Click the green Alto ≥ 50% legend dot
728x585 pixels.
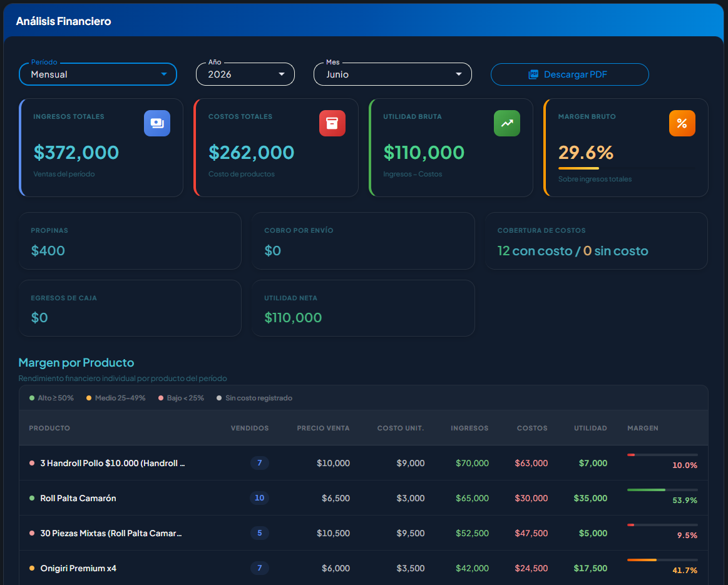pyautogui.click(x=32, y=398)
